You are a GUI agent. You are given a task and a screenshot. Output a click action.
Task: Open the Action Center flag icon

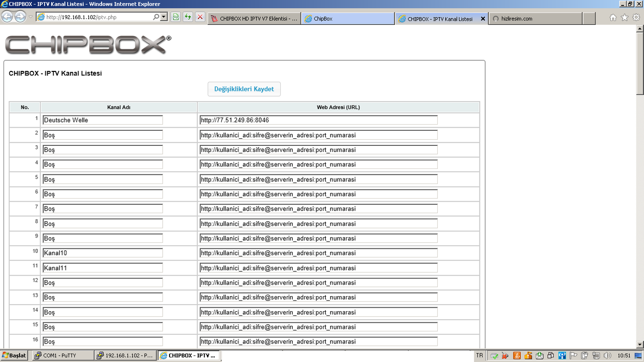coord(574,356)
